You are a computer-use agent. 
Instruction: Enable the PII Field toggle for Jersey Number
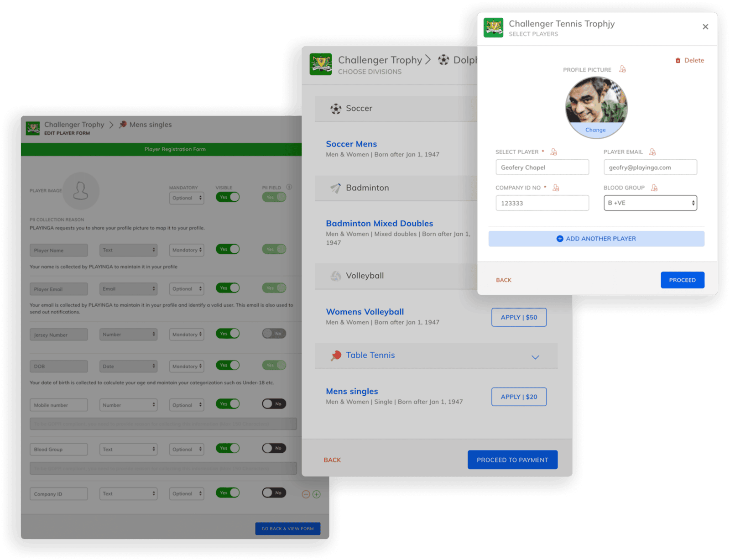click(274, 334)
